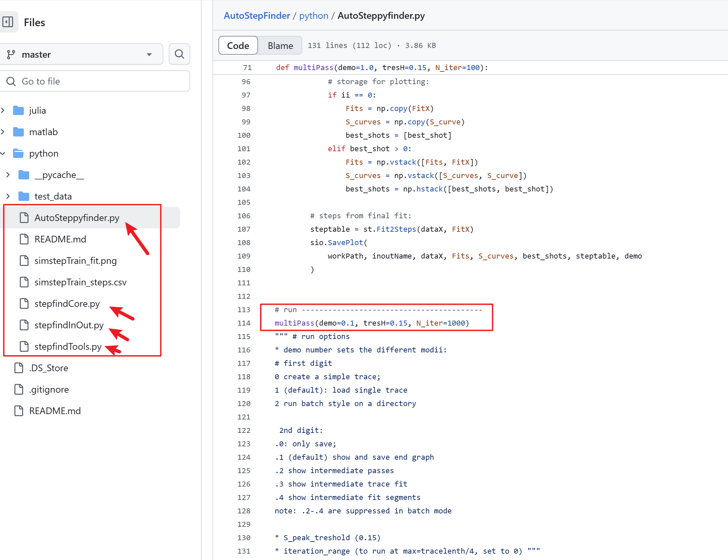Open stepfindTools.py in the file tree
This screenshot has width=728, height=560.
(68, 346)
